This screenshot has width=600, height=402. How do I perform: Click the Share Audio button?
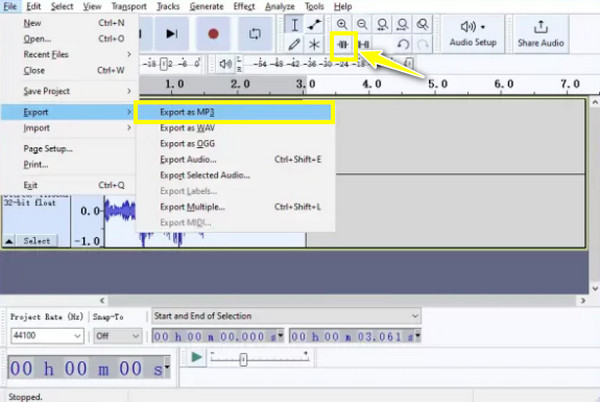(x=541, y=34)
